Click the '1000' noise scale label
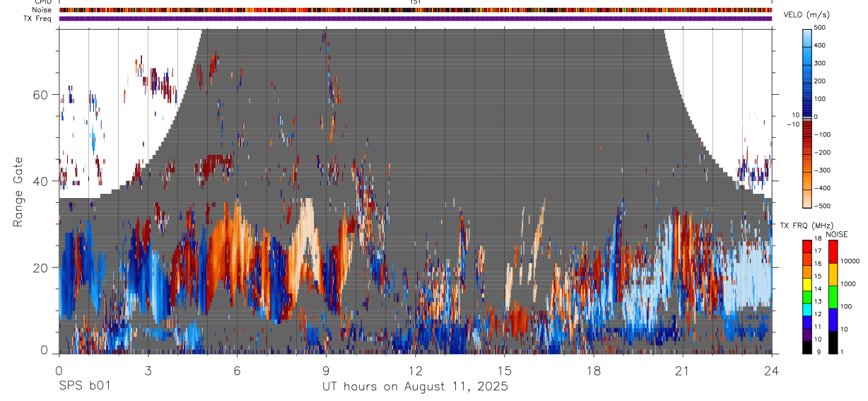The height and width of the screenshot is (401, 868). tap(848, 284)
